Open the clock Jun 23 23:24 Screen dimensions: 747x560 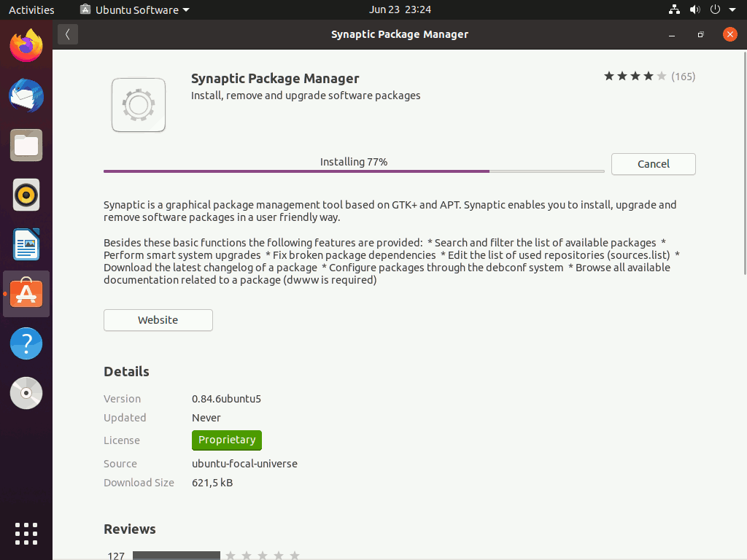pyautogui.click(x=400, y=9)
